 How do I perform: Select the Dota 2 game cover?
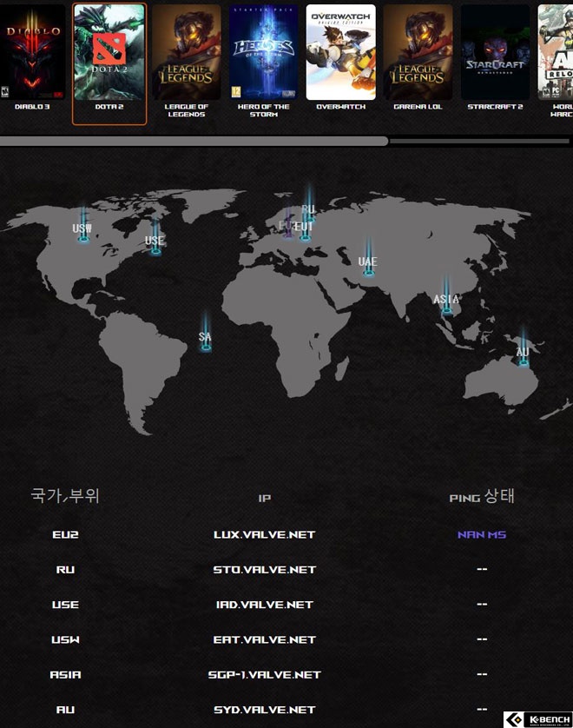(x=109, y=52)
